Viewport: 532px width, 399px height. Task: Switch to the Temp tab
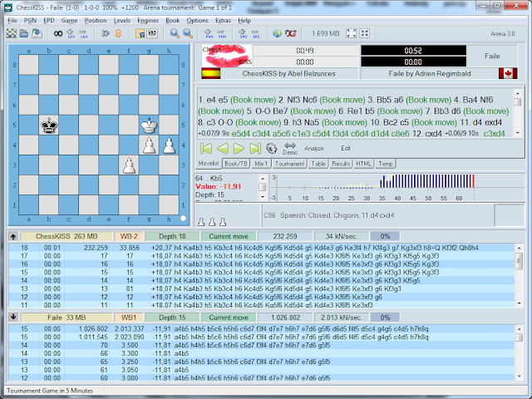click(x=386, y=164)
